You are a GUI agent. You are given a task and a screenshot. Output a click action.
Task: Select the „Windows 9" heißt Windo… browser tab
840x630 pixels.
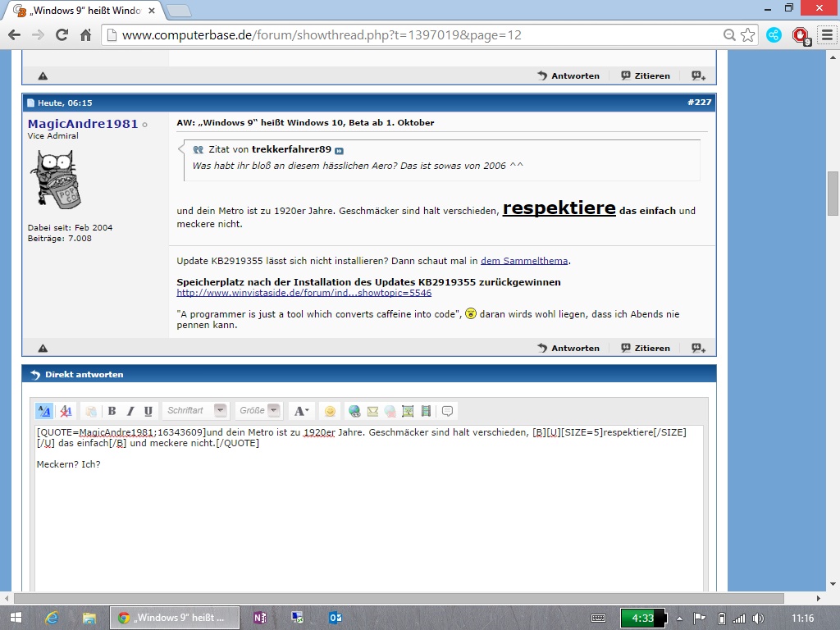(x=84, y=11)
